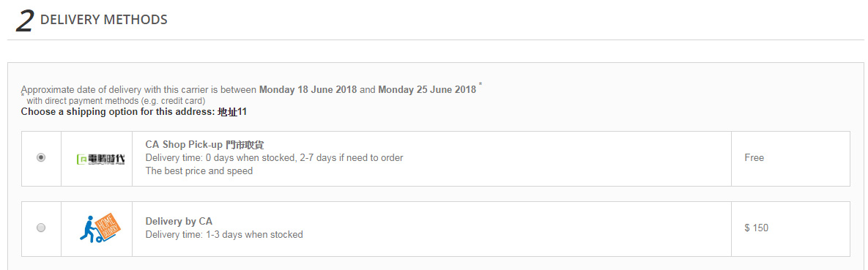Viewport: 868px width, 270px height.
Task: Click the step number 2 indicator
Action: (x=26, y=21)
